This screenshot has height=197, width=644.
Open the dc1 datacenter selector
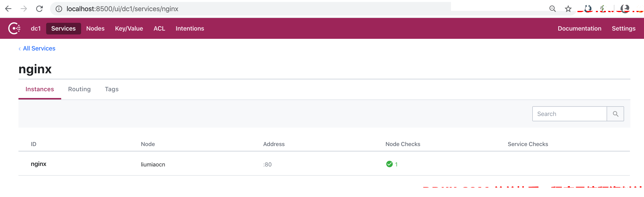(35, 28)
